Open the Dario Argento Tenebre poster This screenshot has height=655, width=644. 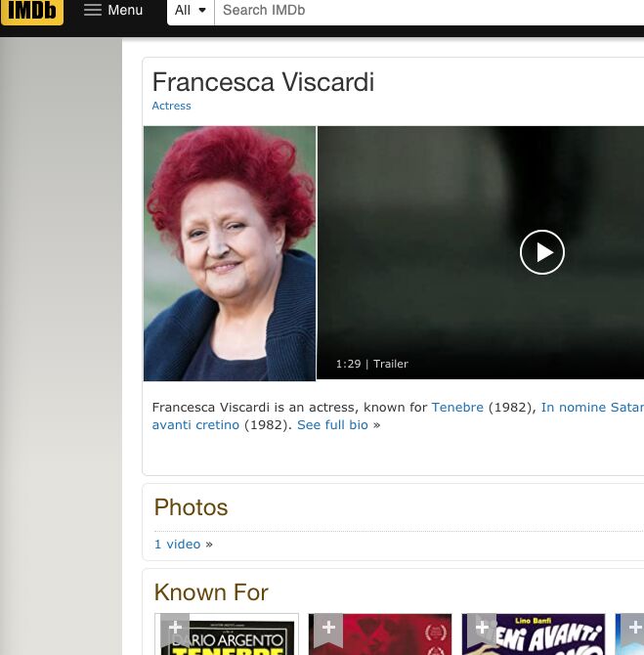point(227,634)
